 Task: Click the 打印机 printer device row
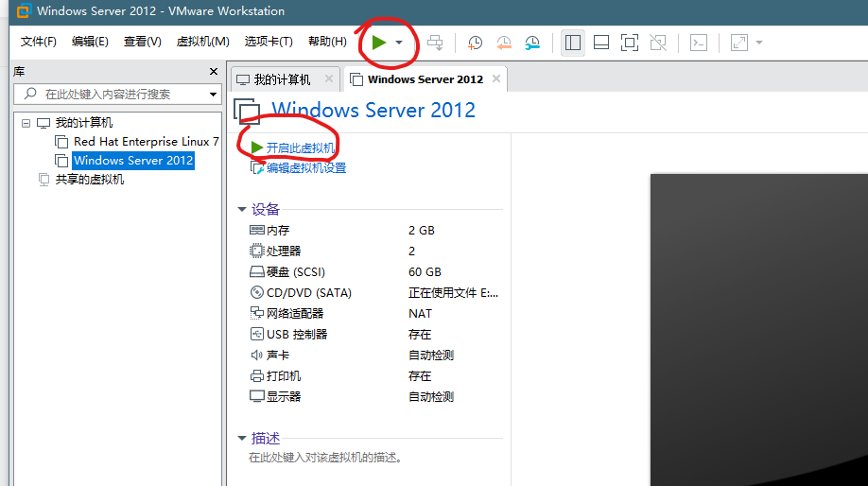click(374, 376)
